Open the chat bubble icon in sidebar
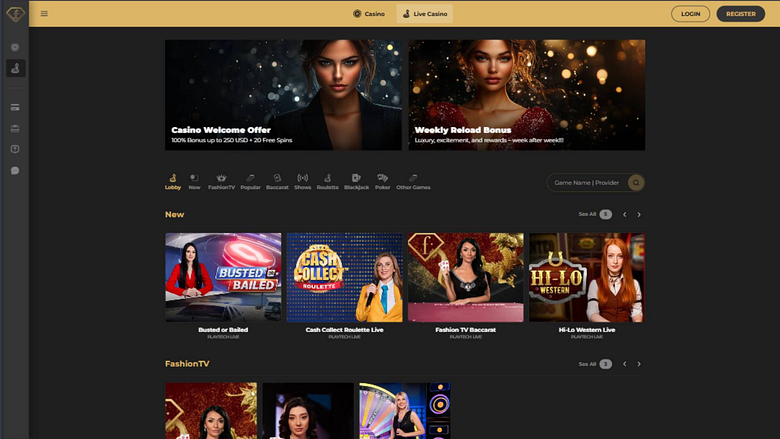Viewport: 780px width, 439px height. (15, 171)
